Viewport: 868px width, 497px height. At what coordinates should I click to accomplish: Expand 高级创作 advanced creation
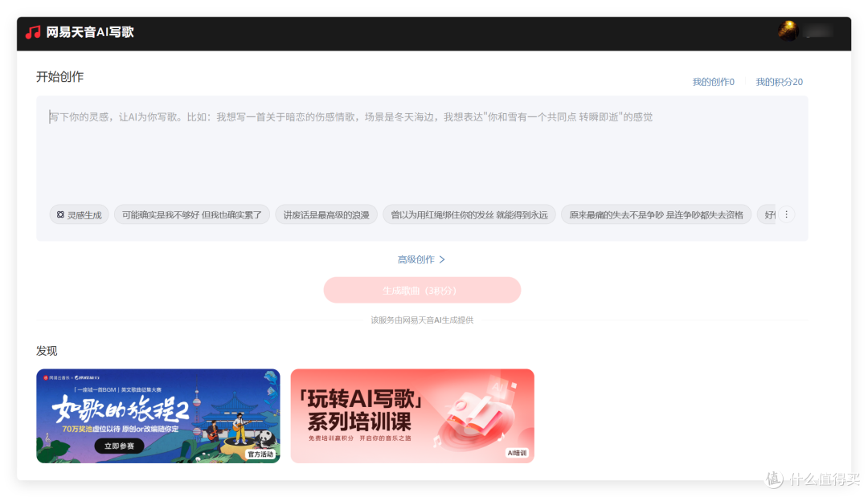click(x=421, y=259)
